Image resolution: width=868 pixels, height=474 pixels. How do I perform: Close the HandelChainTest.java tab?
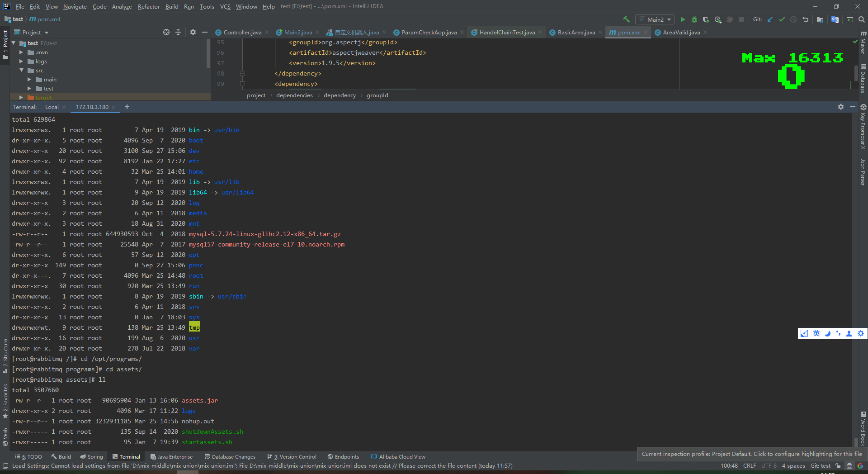pyautogui.click(x=540, y=32)
